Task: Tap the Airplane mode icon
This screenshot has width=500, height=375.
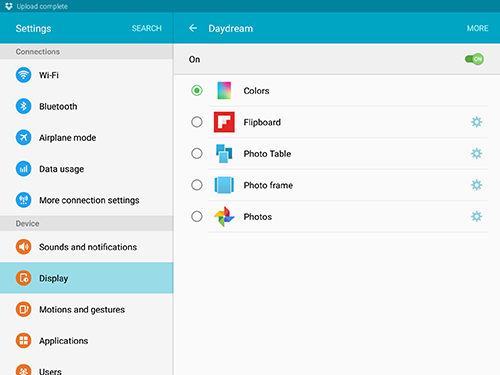Action: click(x=23, y=137)
